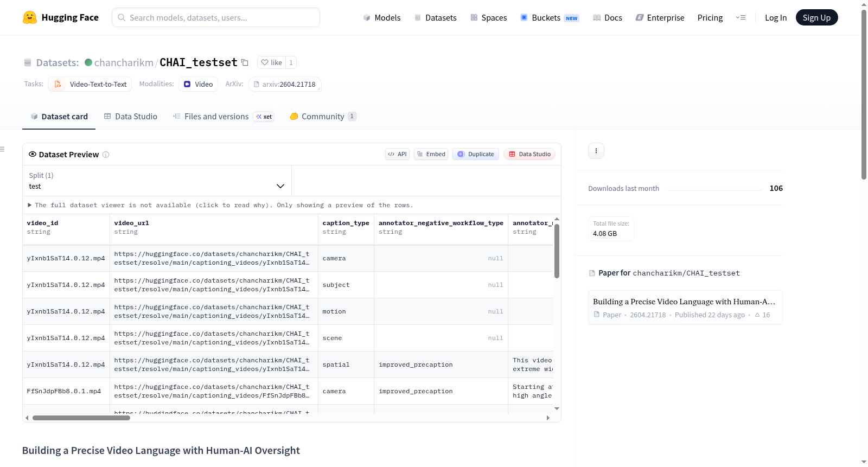The height and width of the screenshot is (467, 868).
Task: Click the heart like button
Action: 271,62
